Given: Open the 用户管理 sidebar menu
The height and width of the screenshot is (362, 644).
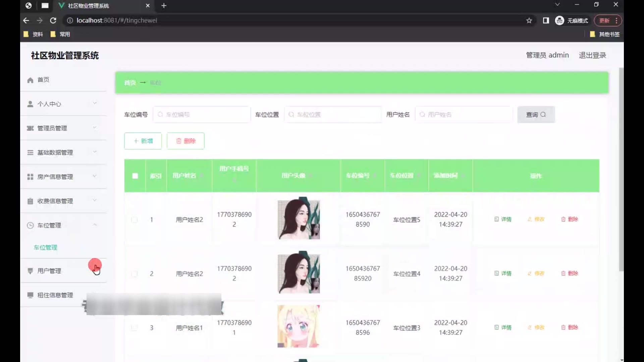Looking at the screenshot, I should pos(49,271).
